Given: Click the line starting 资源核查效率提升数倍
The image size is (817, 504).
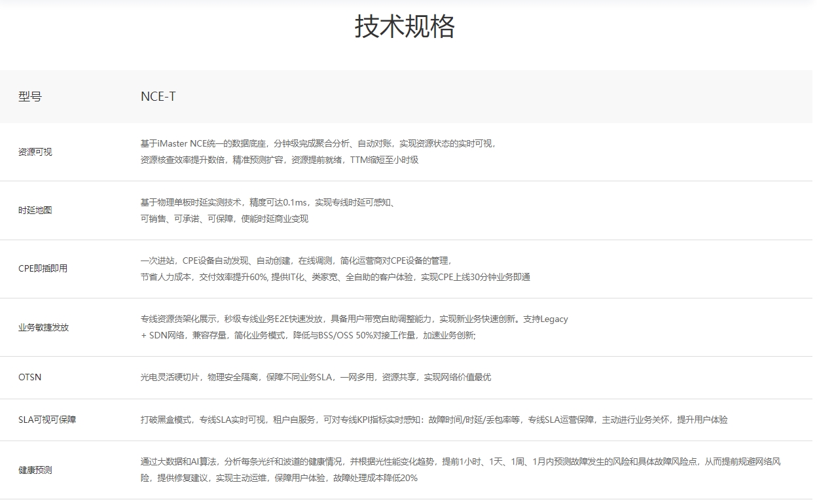Looking at the screenshot, I should pos(280,160).
